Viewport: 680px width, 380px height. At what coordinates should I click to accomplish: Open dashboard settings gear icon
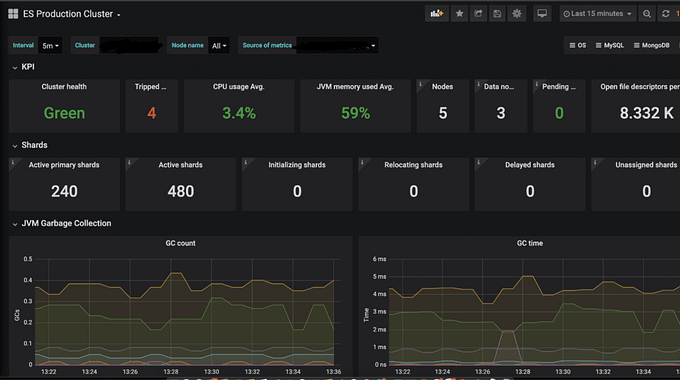[517, 14]
